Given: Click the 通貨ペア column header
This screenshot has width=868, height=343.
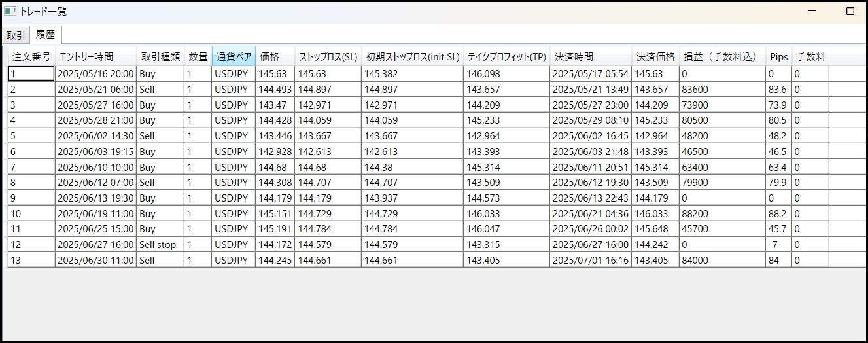Looking at the screenshot, I should (x=234, y=57).
